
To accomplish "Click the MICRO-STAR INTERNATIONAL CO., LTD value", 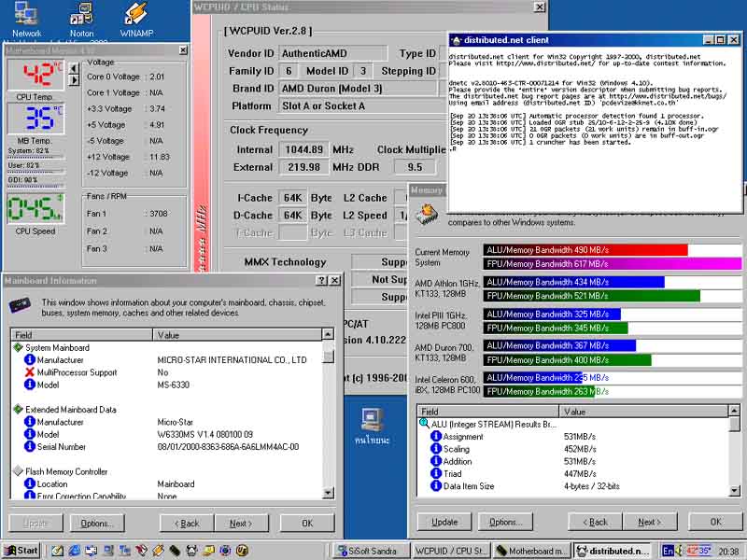I will [232, 359].
